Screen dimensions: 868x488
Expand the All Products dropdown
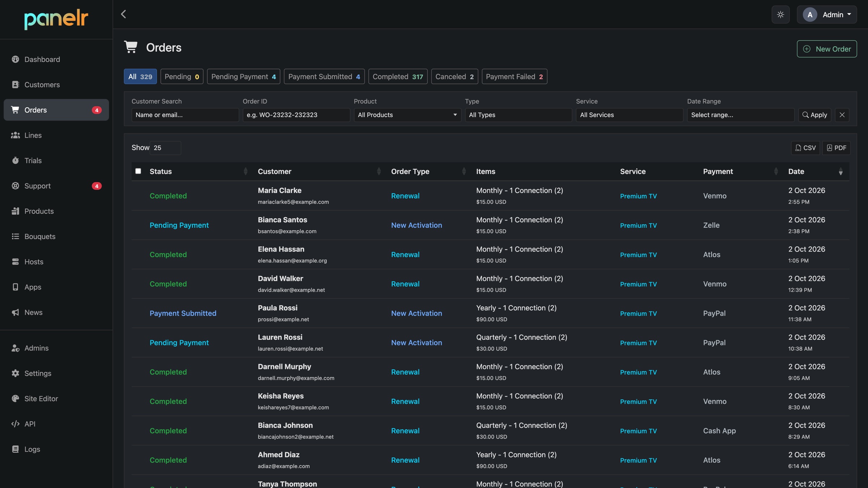coord(407,115)
